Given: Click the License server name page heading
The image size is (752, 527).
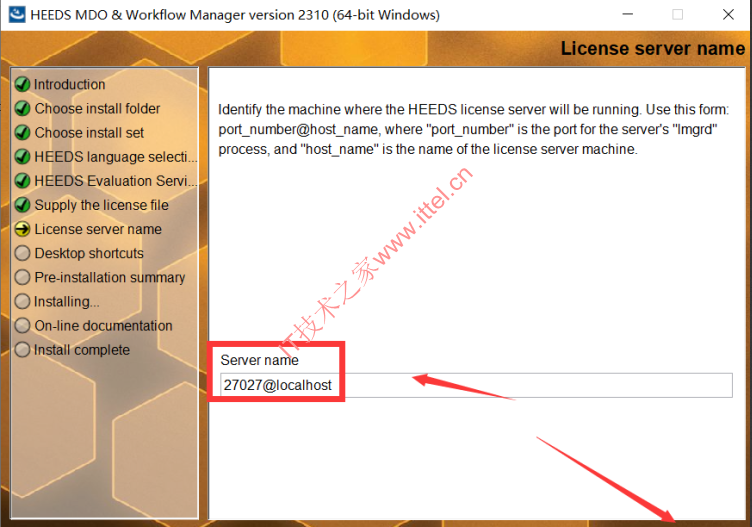Looking at the screenshot, I should coord(653,48).
